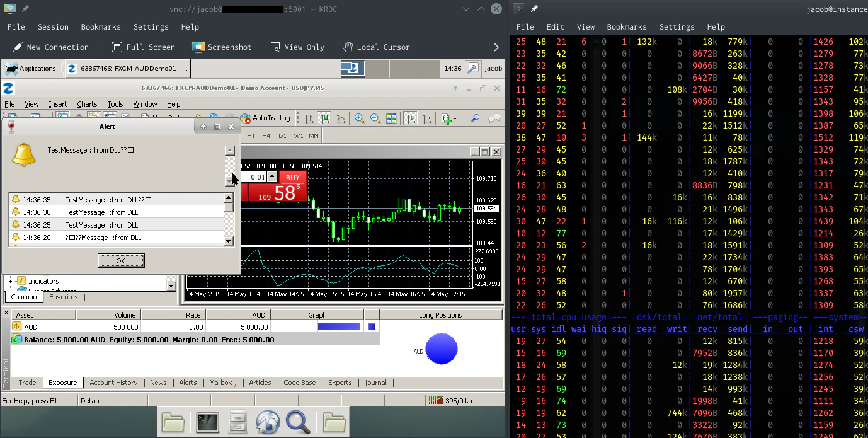Image resolution: width=868 pixels, height=438 pixels.
Task: Open the magnifier application finder in dock
Action: [x=297, y=422]
